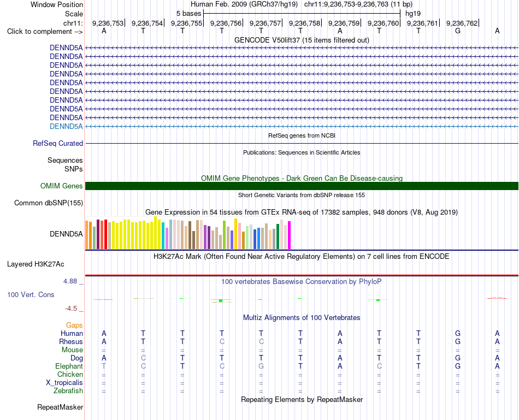This screenshot has width=519, height=420.
Task: Select the Rhesus species label
Action: point(71,341)
